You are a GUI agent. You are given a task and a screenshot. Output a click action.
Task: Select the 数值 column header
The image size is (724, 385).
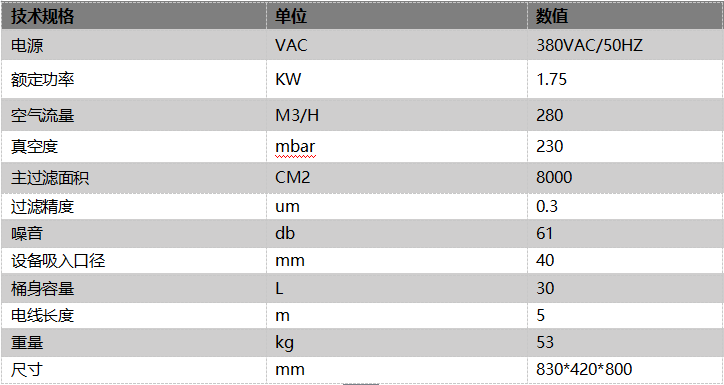tap(625, 16)
